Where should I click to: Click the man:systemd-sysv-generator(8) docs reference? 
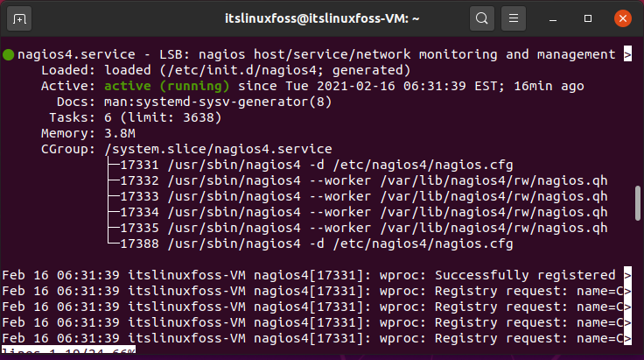pyautogui.click(x=218, y=102)
